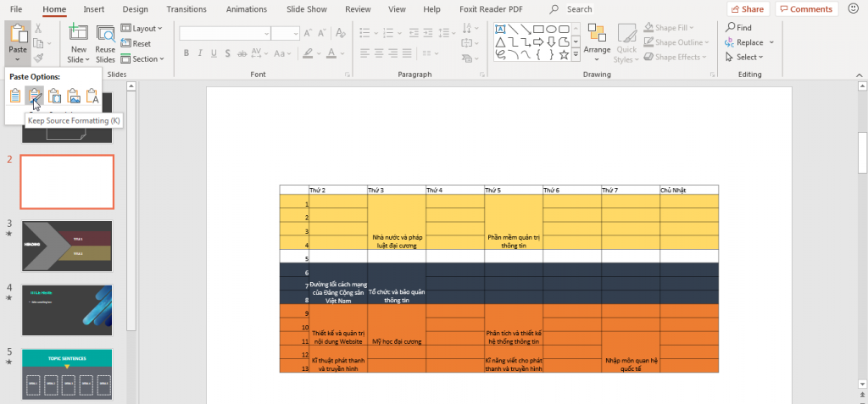Select the Right Arrow shape

tap(538, 42)
